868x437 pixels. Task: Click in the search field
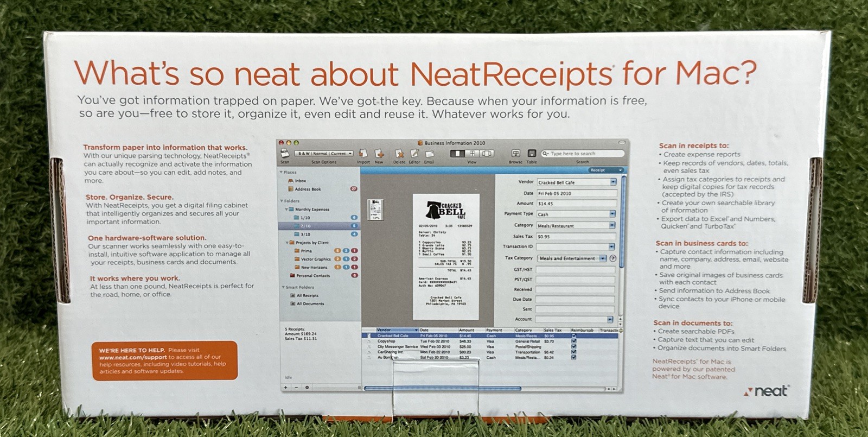pyautogui.click(x=582, y=154)
